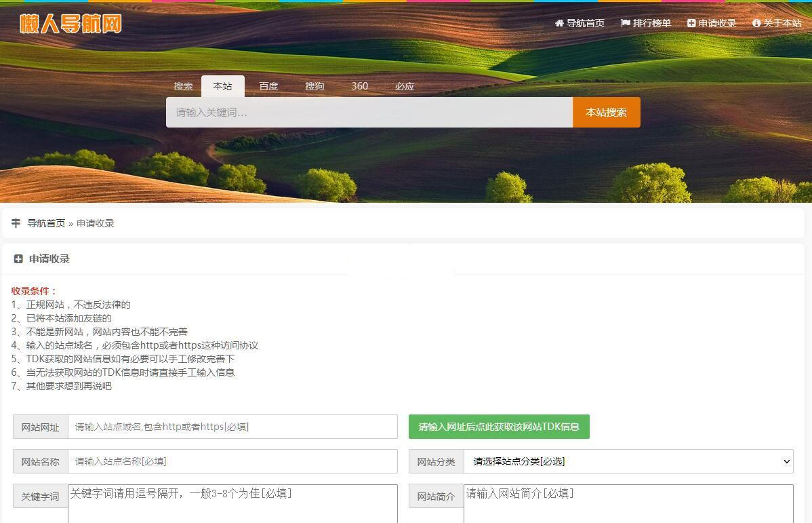The height and width of the screenshot is (523, 812).
Task: Click the 搜索 label before the search tabs
Action: [x=183, y=86]
